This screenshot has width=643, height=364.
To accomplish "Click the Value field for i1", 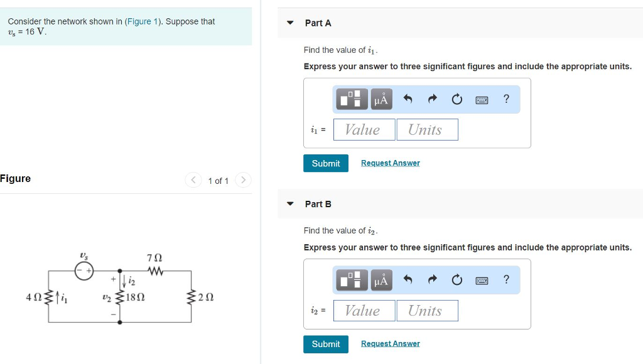I will click(x=364, y=129).
